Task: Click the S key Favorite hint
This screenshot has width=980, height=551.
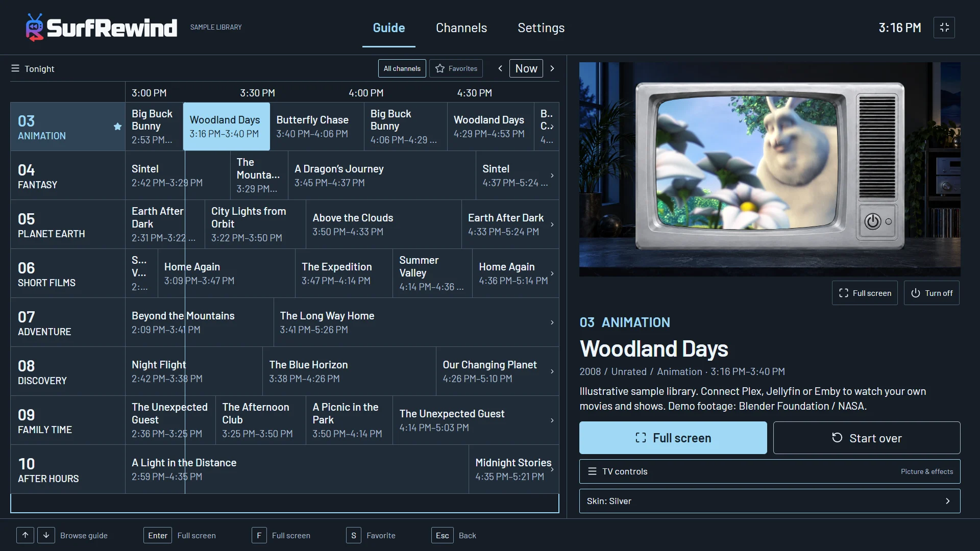Action: click(x=354, y=535)
